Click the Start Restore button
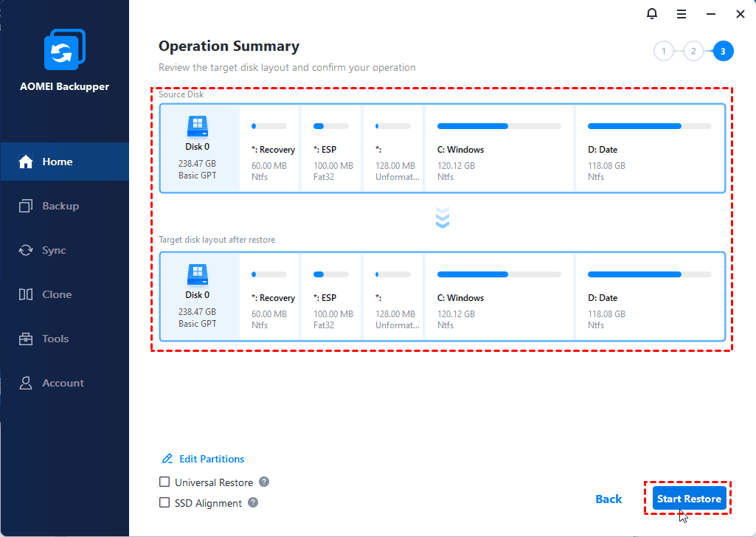This screenshot has width=756, height=537. point(689,499)
